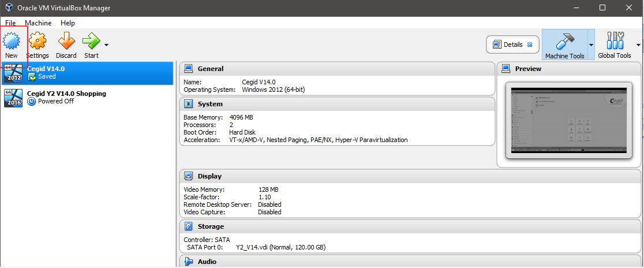Select Global Tools button
The width and height of the screenshot is (644, 268).
point(615,44)
